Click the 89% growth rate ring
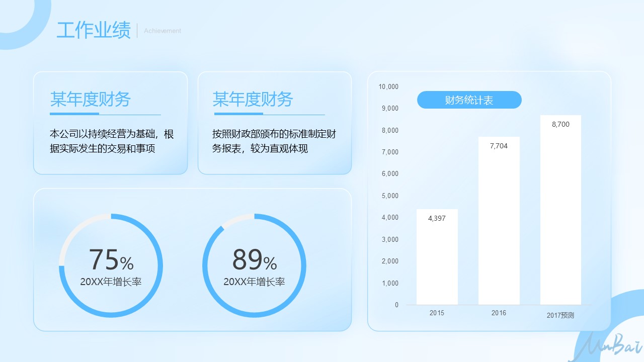The height and width of the screenshot is (362, 644). pos(254,265)
